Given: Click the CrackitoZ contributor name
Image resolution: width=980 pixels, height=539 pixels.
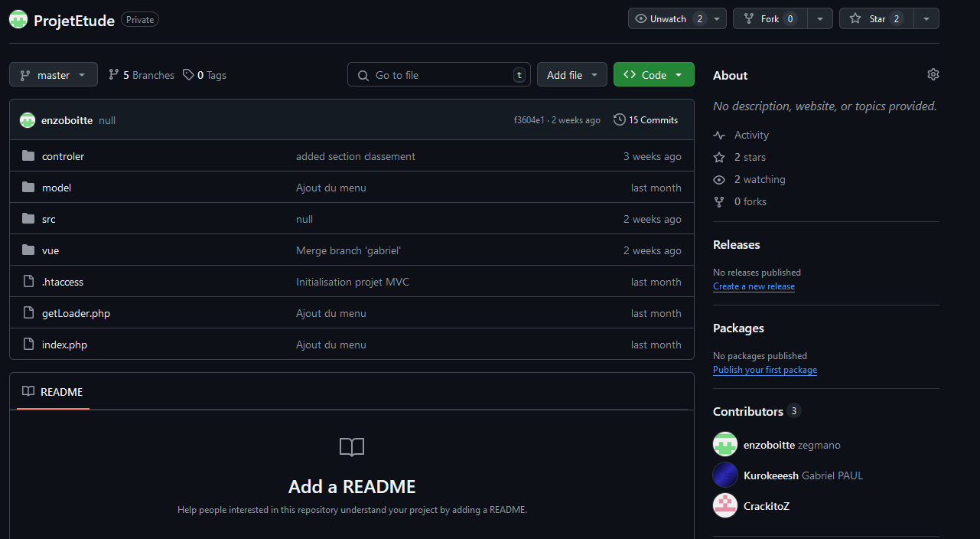Looking at the screenshot, I should [767, 506].
